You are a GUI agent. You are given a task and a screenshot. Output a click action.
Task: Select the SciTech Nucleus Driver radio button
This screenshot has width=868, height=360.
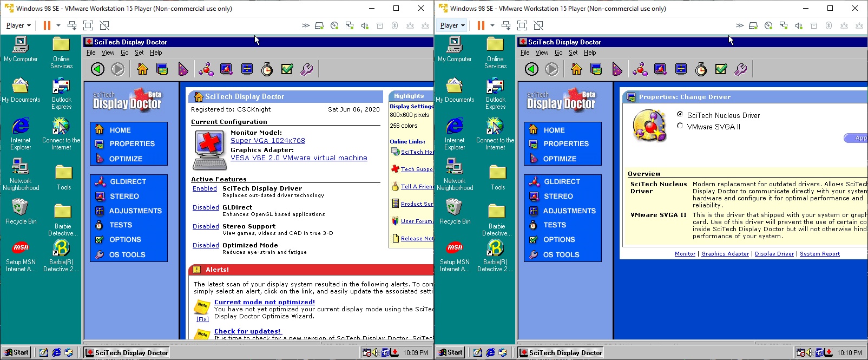point(680,114)
